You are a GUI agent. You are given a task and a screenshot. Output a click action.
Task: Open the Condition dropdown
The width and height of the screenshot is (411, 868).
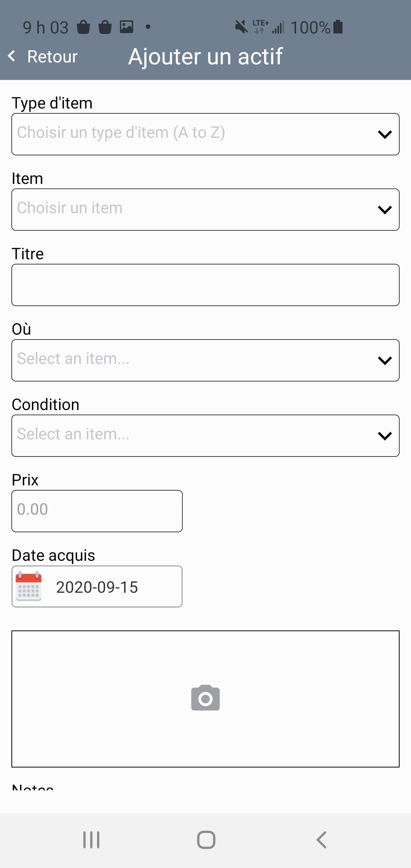205,436
